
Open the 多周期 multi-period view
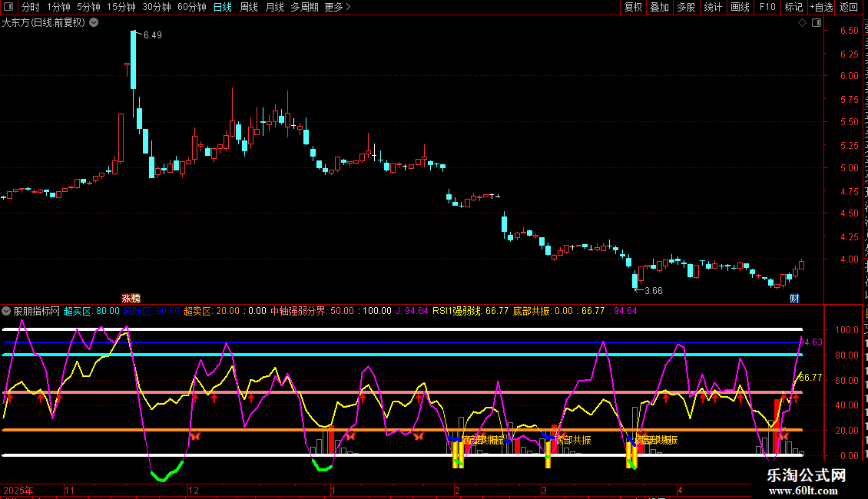(304, 7)
